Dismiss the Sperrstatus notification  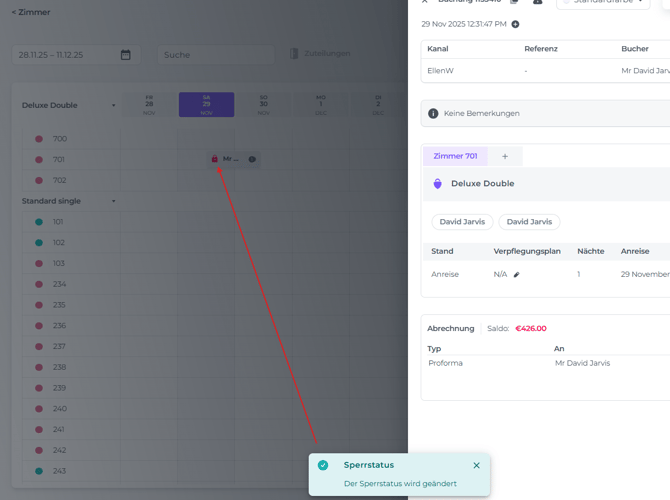pos(476,465)
